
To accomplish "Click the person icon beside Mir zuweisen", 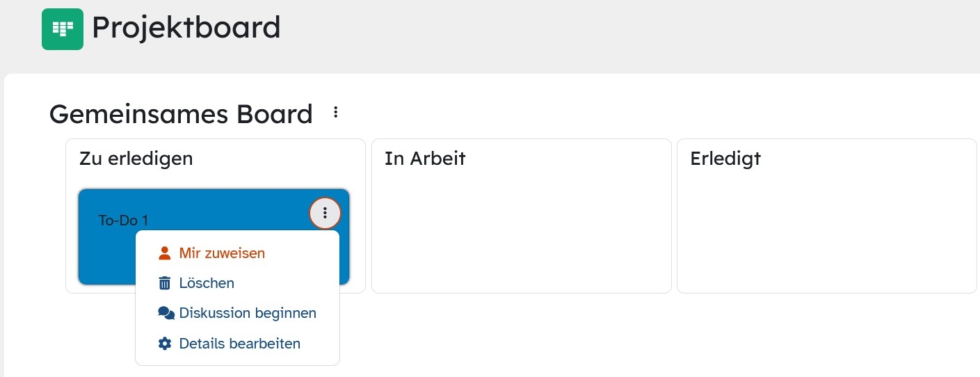I will 165,253.
